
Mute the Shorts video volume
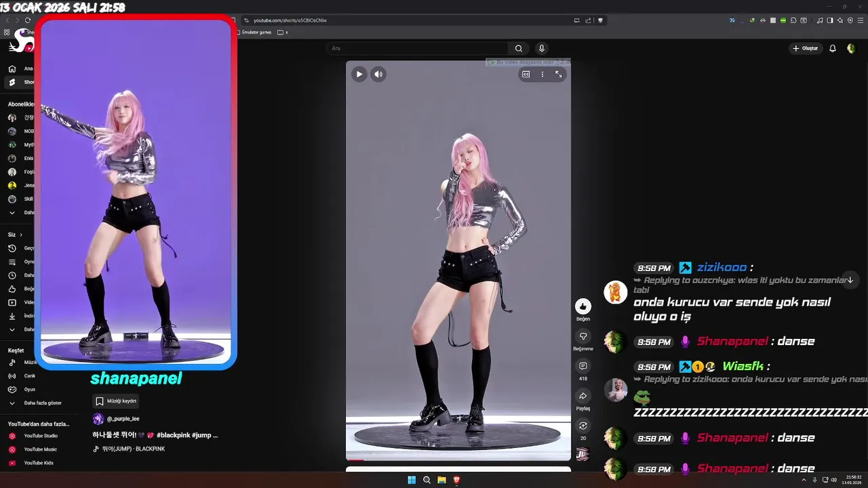click(x=379, y=75)
